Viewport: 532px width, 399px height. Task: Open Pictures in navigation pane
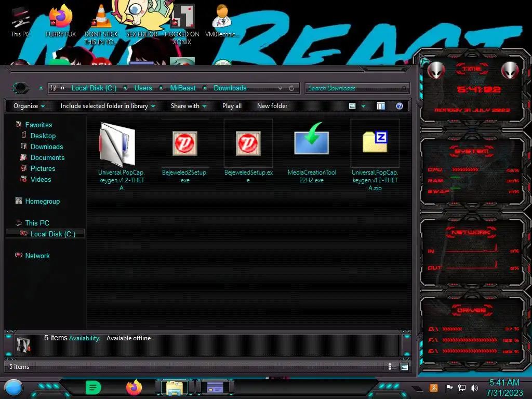(x=43, y=168)
